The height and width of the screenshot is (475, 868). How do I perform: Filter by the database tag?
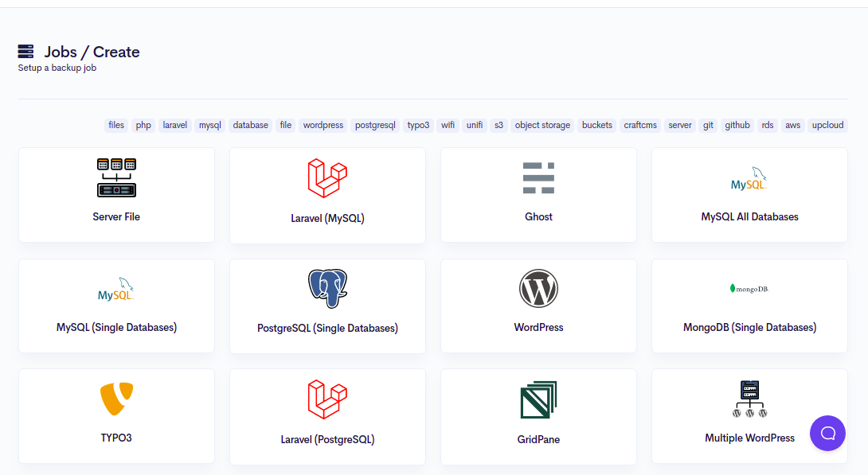tap(250, 125)
